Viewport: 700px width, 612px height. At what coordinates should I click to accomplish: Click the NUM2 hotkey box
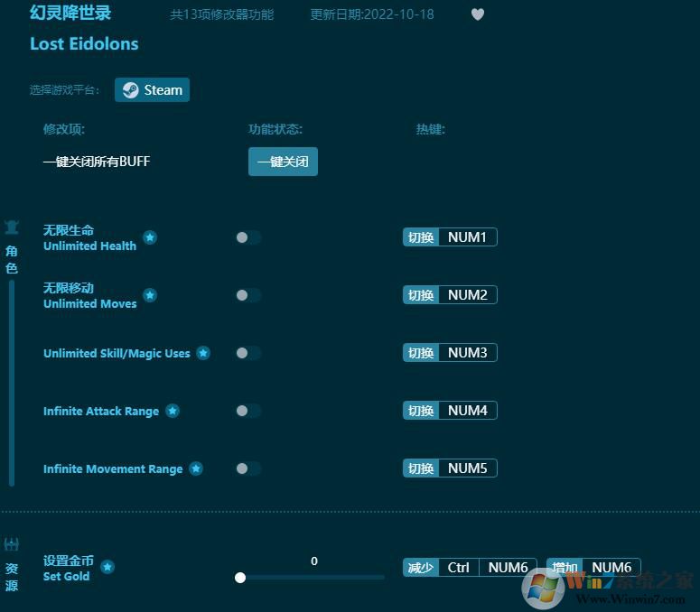pyautogui.click(x=467, y=295)
